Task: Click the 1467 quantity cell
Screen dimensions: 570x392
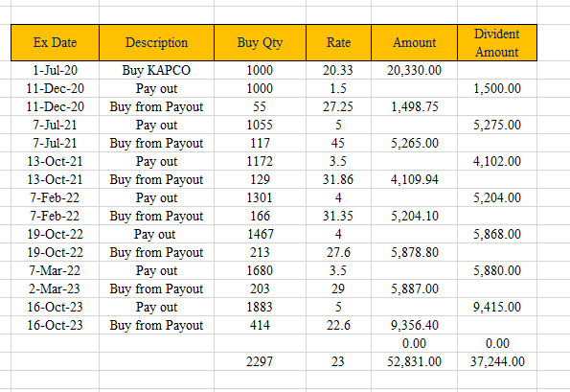Action: (x=260, y=234)
